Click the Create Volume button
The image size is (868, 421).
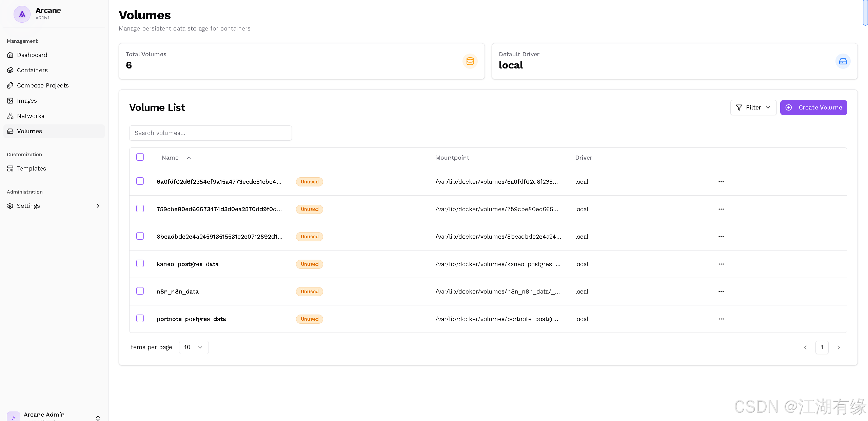tap(813, 107)
